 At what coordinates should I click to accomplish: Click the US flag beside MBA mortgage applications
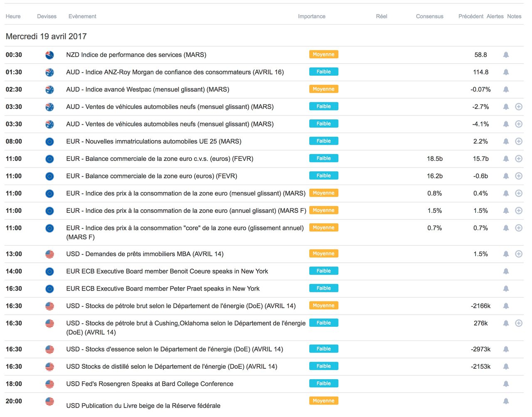click(49, 254)
